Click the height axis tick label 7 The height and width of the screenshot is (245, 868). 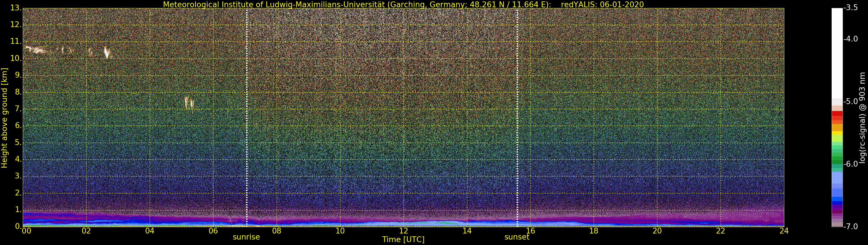(18, 109)
